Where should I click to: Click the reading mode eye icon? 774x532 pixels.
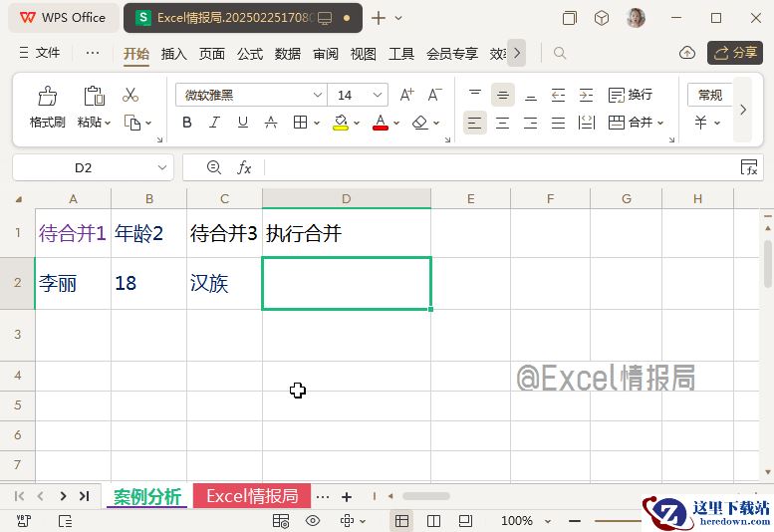coord(313,521)
